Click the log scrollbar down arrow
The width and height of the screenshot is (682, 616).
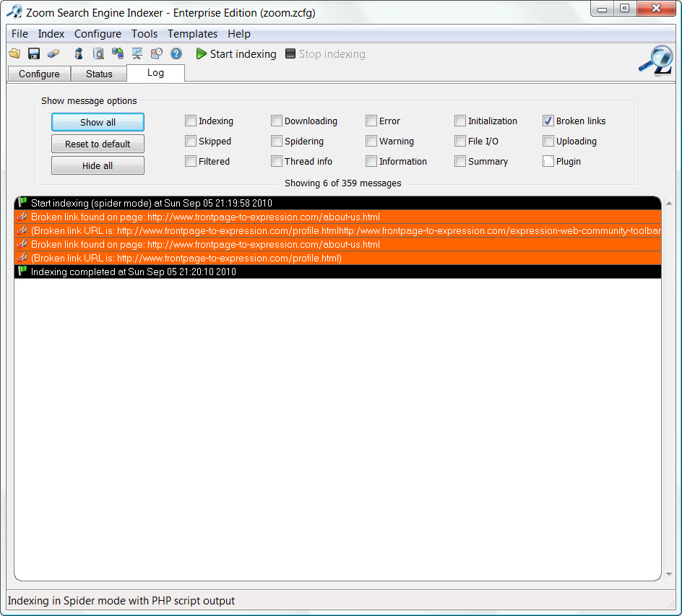[669, 574]
